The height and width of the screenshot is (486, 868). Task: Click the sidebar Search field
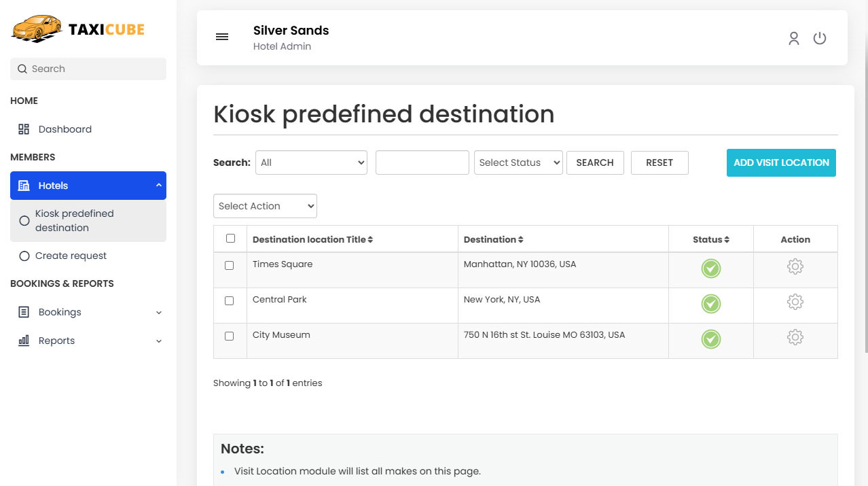tap(88, 69)
